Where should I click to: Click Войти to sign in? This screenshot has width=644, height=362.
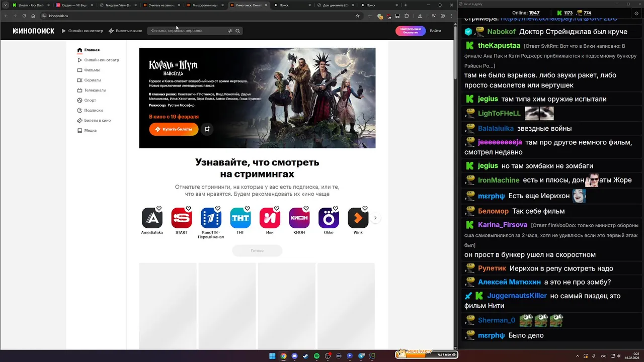435,31
